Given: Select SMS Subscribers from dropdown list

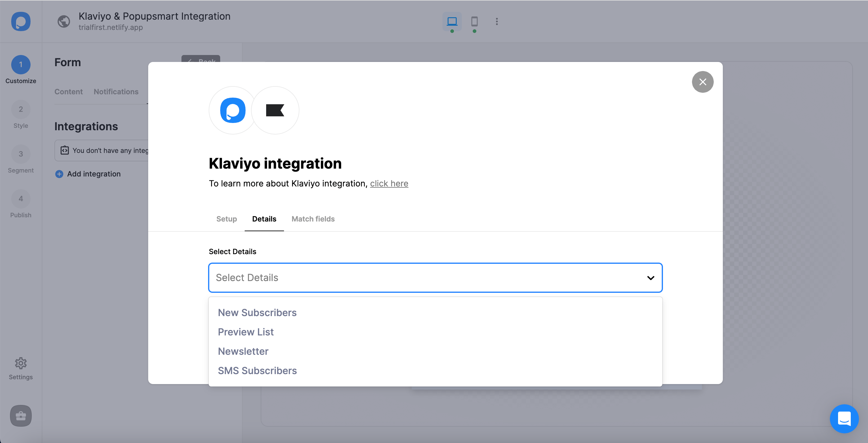Looking at the screenshot, I should (258, 370).
